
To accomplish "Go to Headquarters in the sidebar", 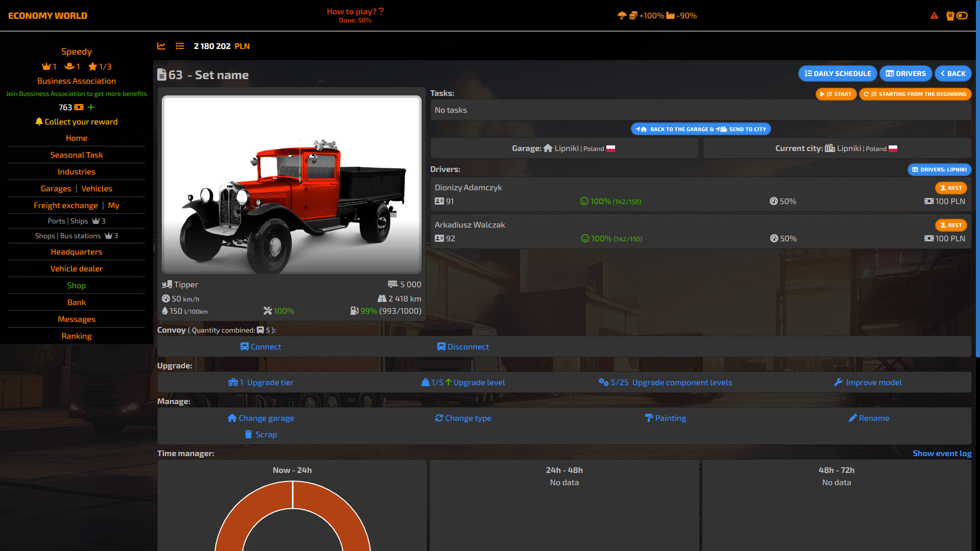I will pos(76,252).
